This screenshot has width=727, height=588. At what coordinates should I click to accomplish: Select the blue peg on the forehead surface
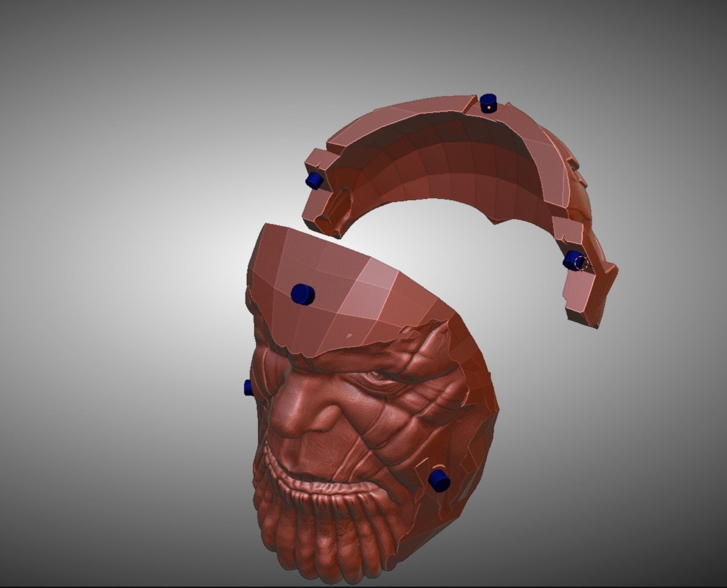pos(303,294)
